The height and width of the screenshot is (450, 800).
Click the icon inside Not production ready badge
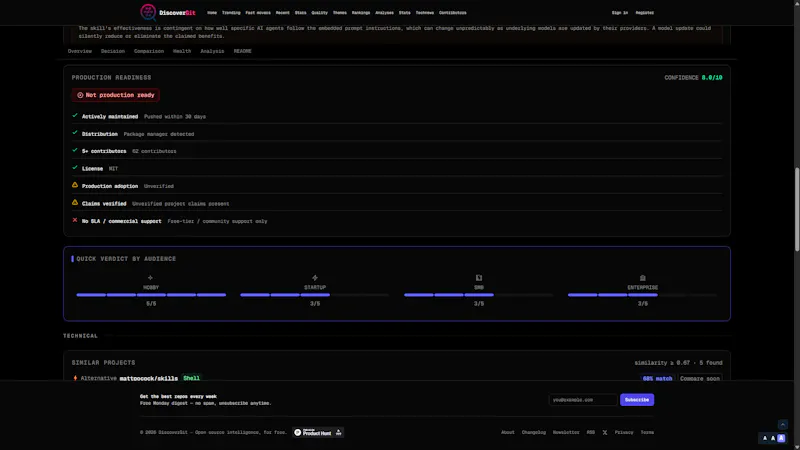pyautogui.click(x=80, y=95)
